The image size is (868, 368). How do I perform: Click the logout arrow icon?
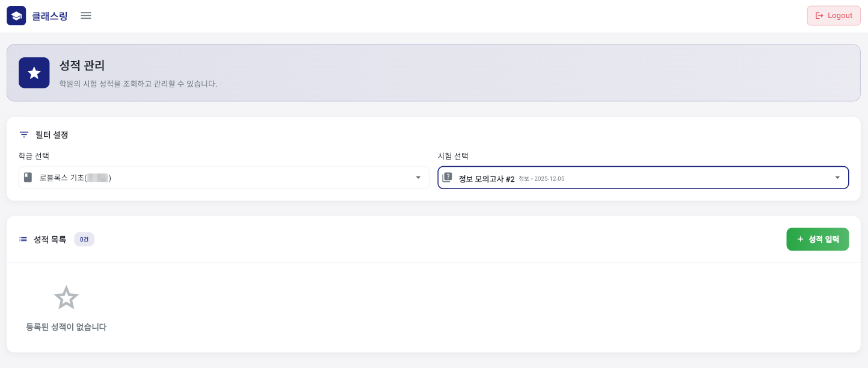[x=820, y=16]
